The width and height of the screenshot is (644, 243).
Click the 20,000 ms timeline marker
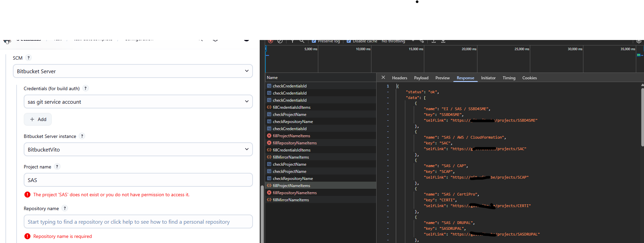(x=469, y=49)
